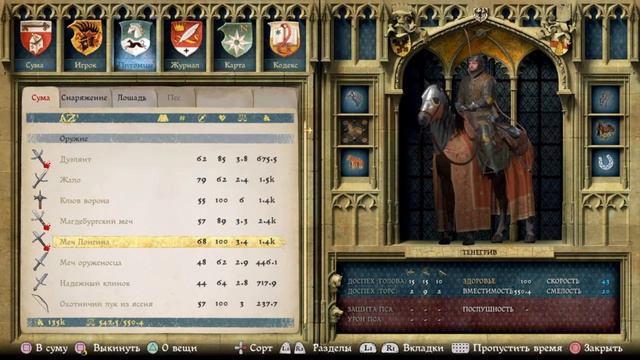Select the highlighted Меч Лонгина row

(169, 242)
